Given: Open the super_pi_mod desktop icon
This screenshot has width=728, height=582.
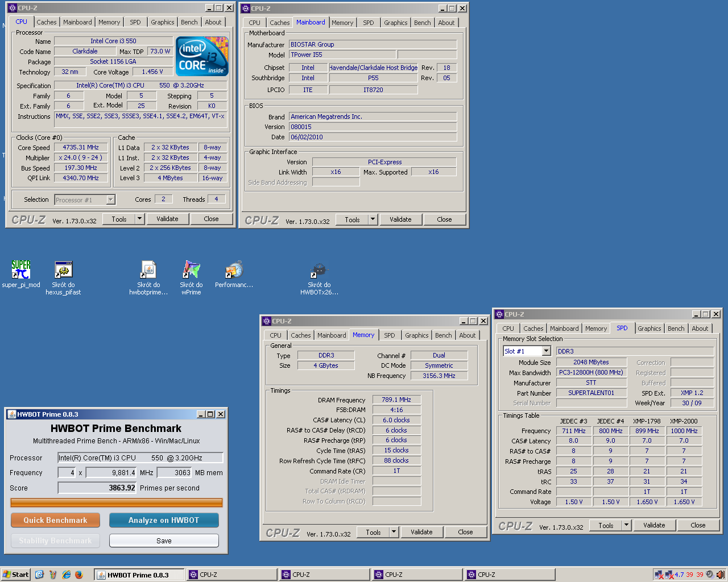Looking at the screenshot, I should (x=21, y=274).
